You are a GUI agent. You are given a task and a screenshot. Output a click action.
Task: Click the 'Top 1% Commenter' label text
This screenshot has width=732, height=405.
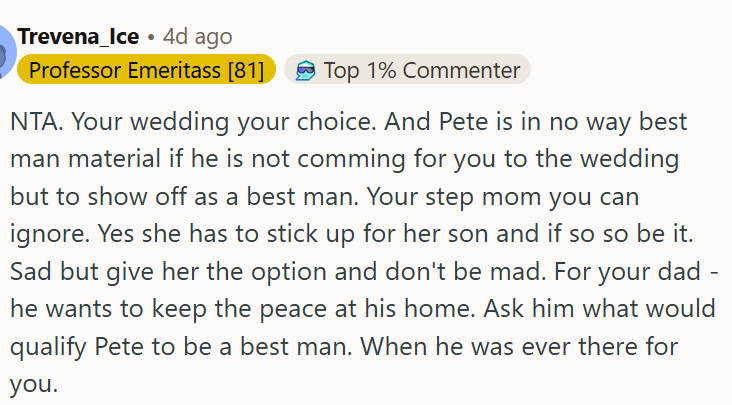pos(422,70)
